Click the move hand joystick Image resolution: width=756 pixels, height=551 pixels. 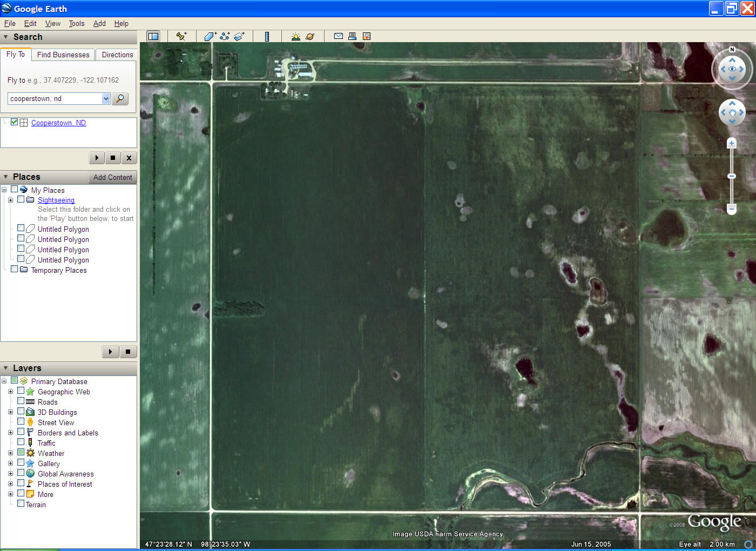click(732, 112)
